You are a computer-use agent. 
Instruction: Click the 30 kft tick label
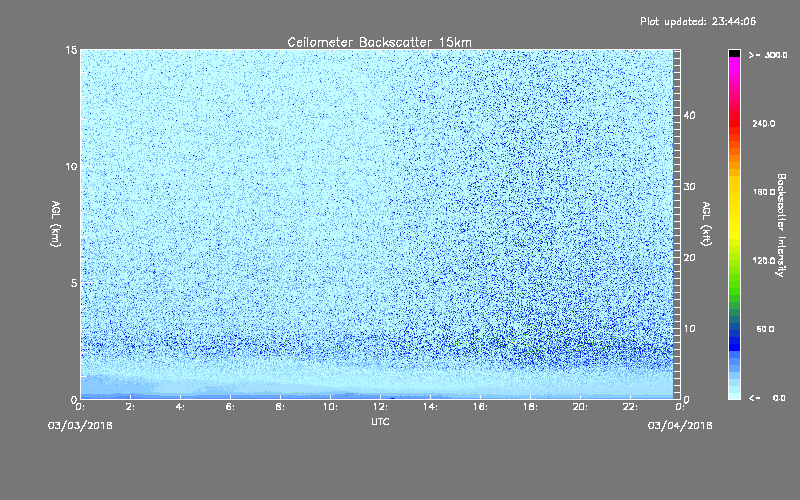689,187
